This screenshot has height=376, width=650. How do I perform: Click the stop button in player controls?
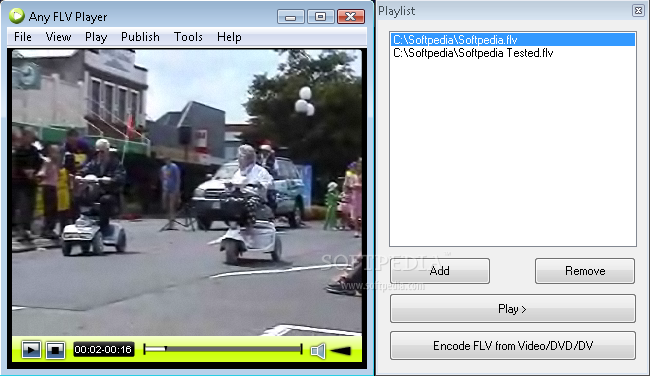tap(55, 350)
